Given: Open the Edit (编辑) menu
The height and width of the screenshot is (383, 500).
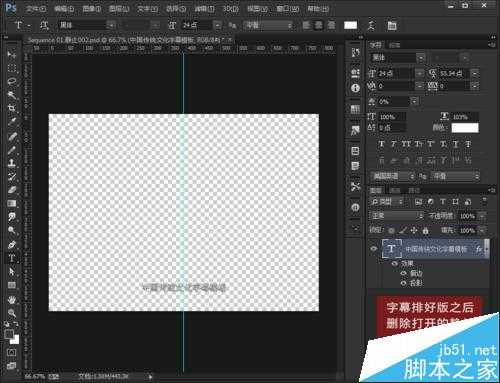Looking at the screenshot, I should [x=64, y=8].
